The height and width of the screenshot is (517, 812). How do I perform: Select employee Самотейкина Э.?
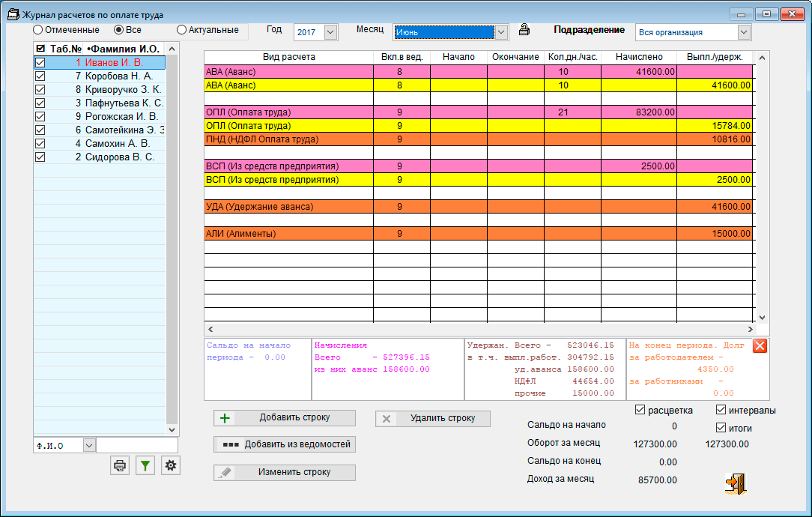(x=100, y=130)
